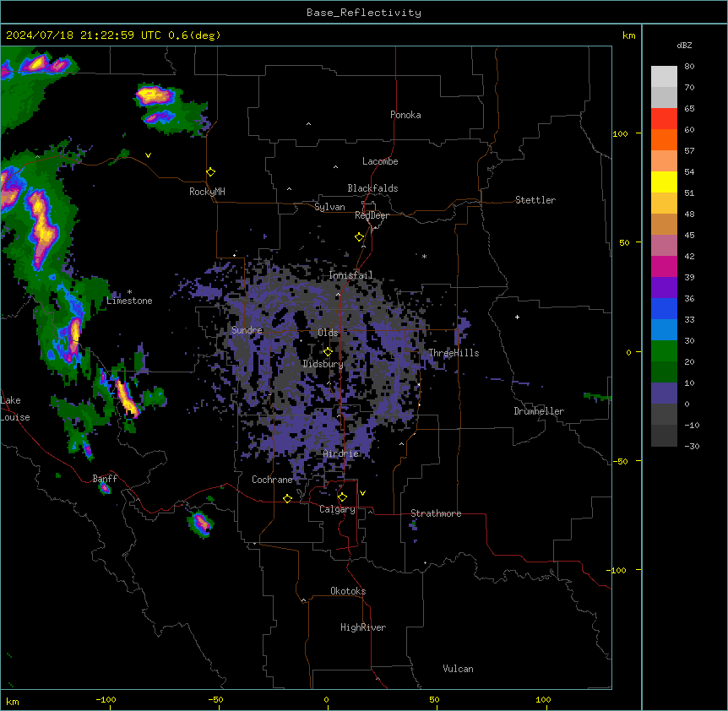Viewport: 728px width, 711px height.
Task: Click the Lake Louise label
Action: pyautogui.click(x=15, y=409)
